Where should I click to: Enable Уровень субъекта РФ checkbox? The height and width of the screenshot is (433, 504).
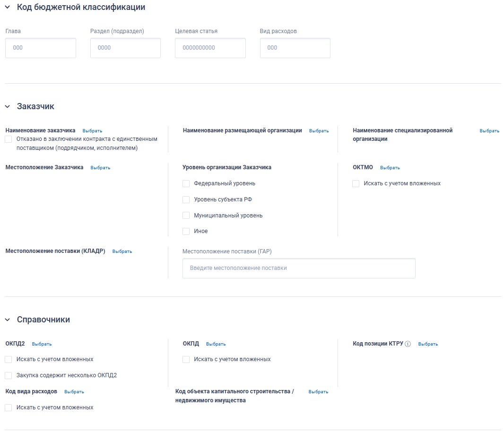[x=186, y=199]
